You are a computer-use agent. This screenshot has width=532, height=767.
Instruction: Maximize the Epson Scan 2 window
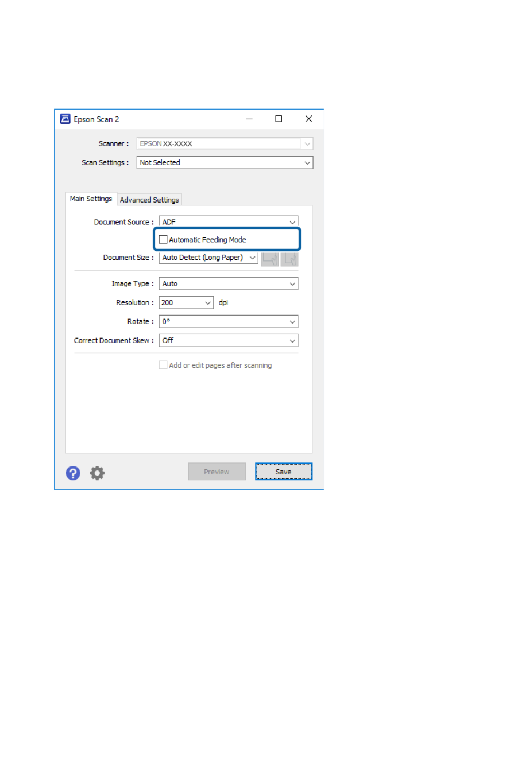pyautogui.click(x=278, y=119)
